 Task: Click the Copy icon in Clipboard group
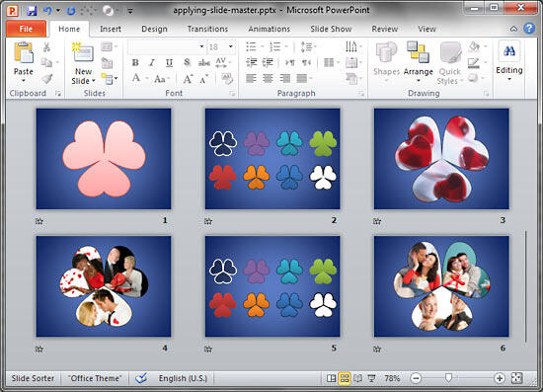click(x=46, y=62)
